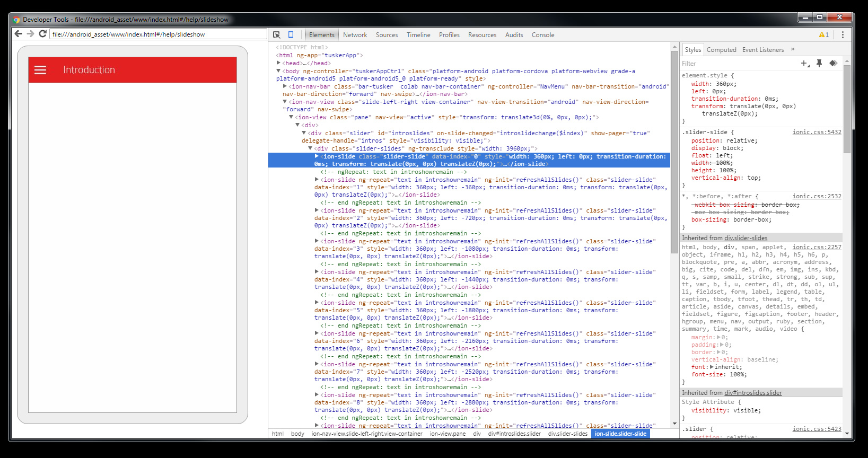Expand the margin shorthand property
The height and width of the screenshot is (458, 868).
[x=718, y=337]
